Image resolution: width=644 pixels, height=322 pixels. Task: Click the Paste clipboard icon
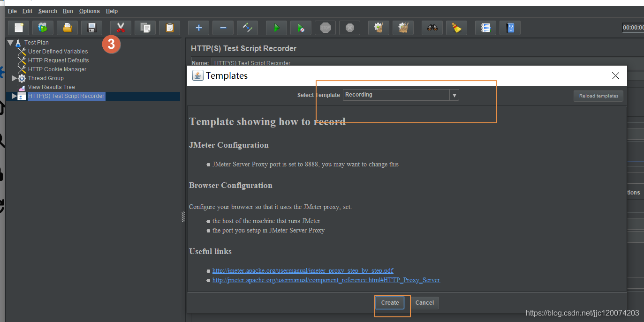[170, 28]
